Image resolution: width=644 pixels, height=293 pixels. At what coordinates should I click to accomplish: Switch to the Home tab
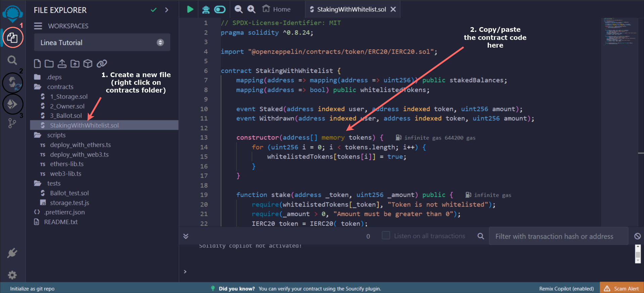[276, 9]
